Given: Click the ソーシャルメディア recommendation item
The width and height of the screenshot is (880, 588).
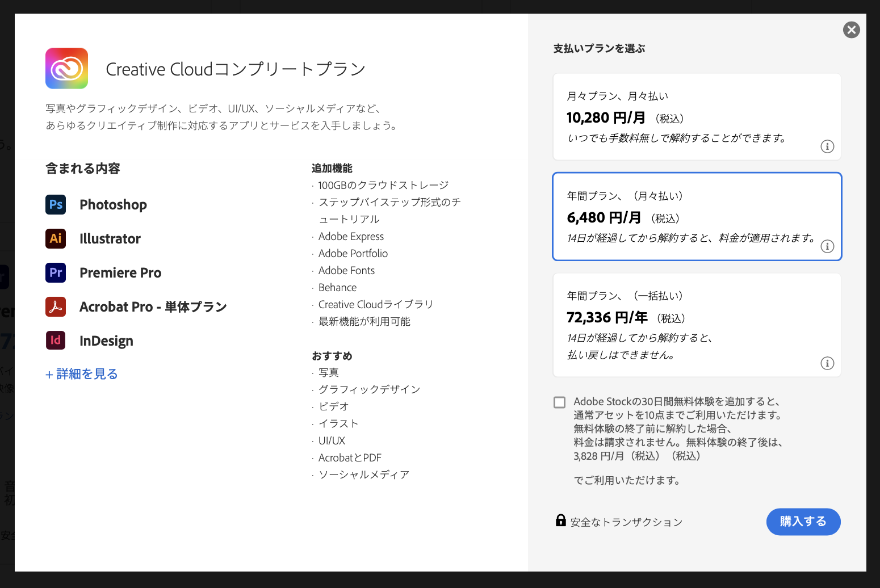Looking at the screenshot, I should pyautogui.click(x=364, y=475).
